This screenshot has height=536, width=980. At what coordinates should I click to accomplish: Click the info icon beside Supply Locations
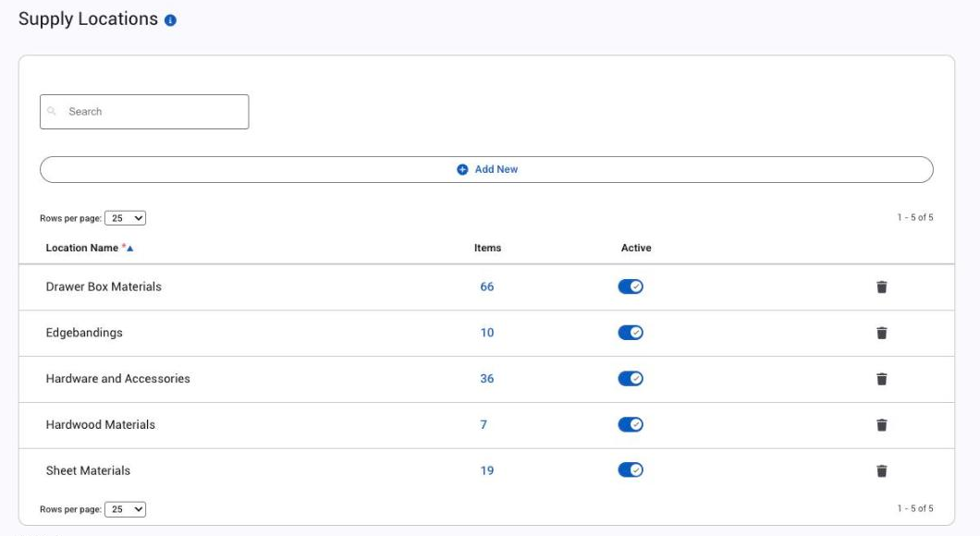coord(170,20)
